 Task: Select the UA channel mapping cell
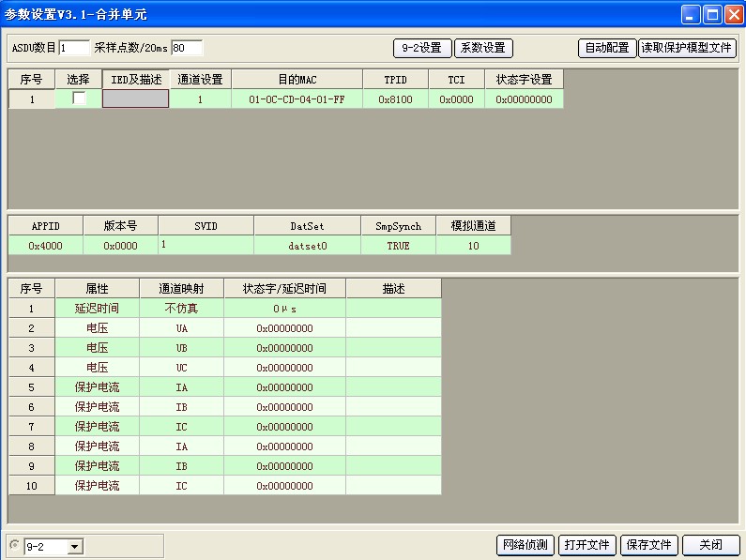click(x=181, y=328)
